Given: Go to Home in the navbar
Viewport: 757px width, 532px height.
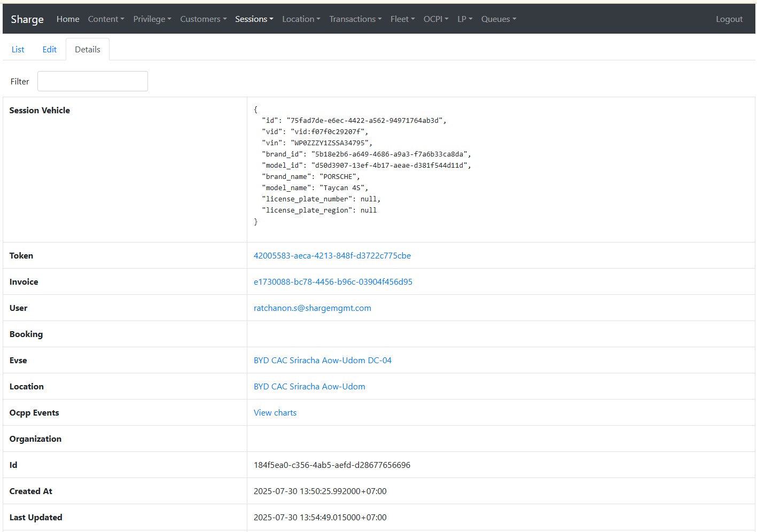Looking at the screenshot, I should (68, 19).
